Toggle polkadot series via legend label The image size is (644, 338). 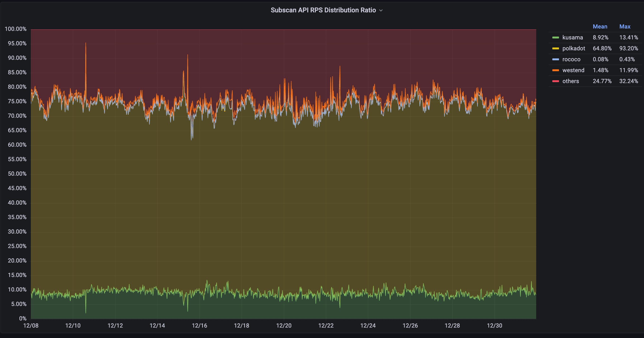[573, 48]
